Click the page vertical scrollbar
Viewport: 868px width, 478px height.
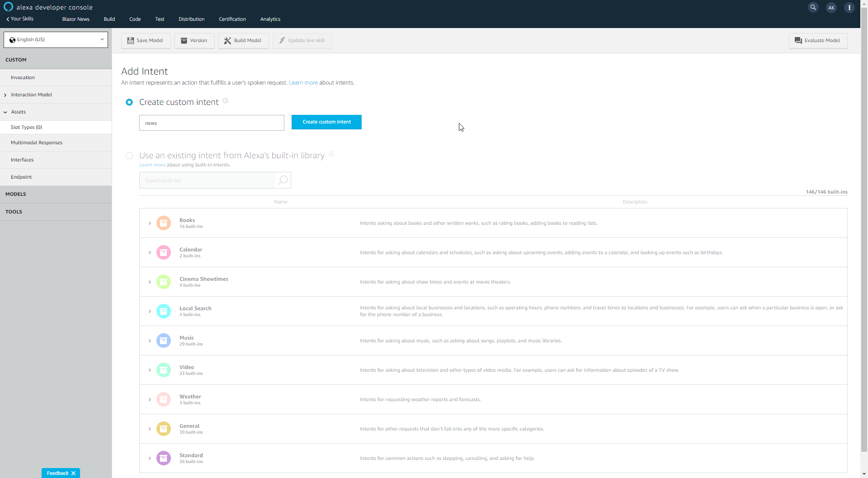pos(864,229)
